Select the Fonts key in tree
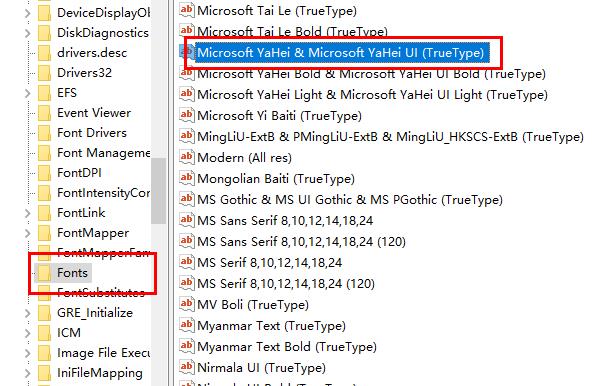 [72, 273]
